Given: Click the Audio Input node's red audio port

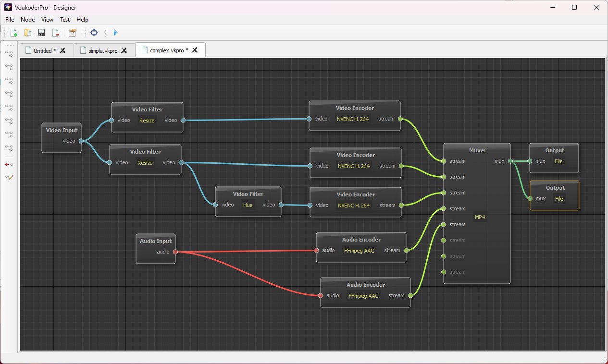Looking at the screenshot, I should [x=175, y=252].
